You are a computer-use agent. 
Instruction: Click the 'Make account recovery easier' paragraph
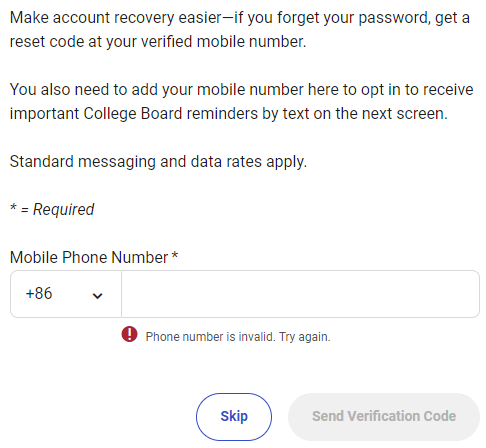240,30
